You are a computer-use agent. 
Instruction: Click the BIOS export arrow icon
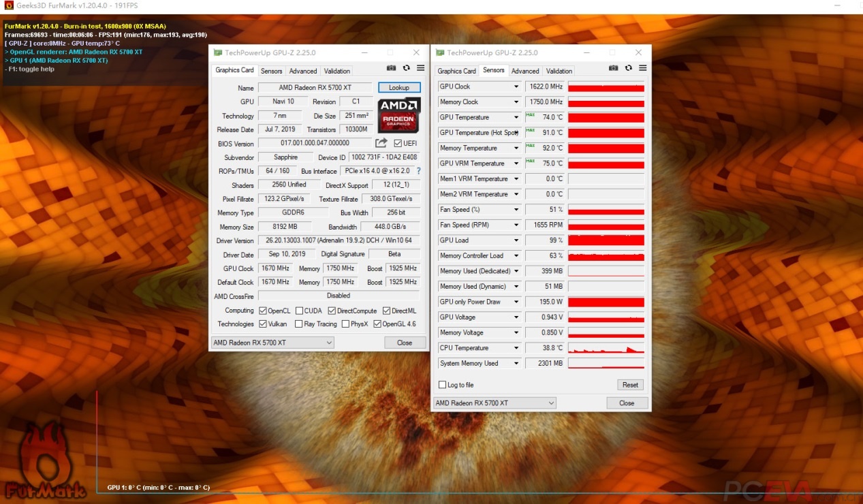tap(381, 143)
